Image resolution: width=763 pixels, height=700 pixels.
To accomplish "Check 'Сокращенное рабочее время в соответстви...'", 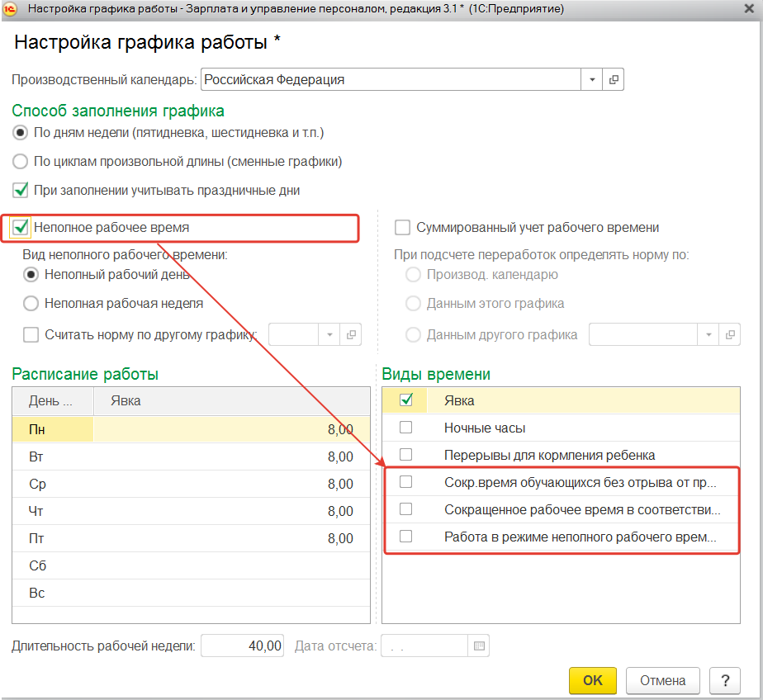I will coord(405,509).
